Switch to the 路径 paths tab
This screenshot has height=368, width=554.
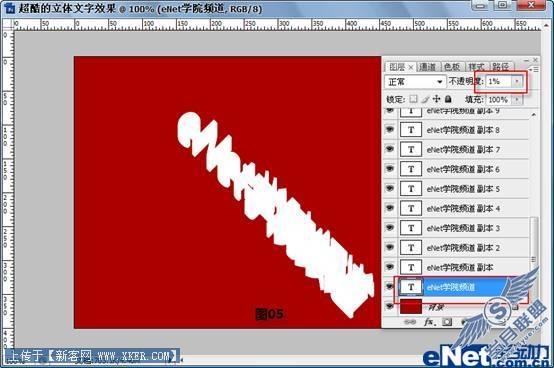pyautogui.click(x=501, y=67)
